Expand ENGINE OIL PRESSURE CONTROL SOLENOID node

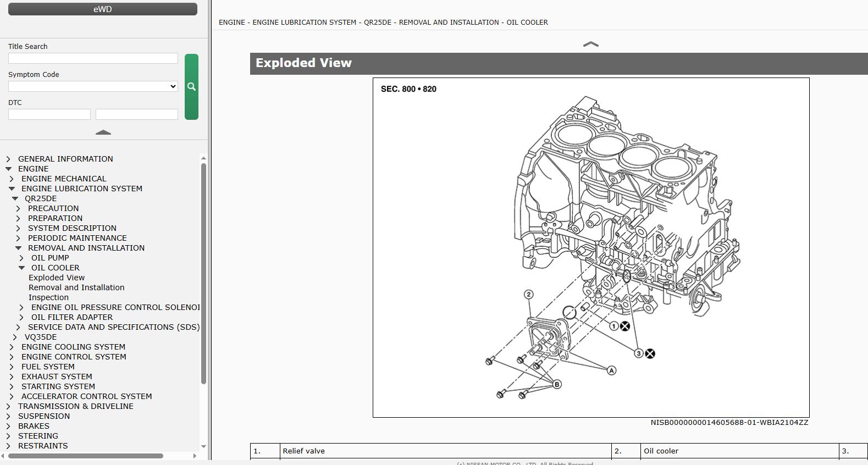click(21, 307)
